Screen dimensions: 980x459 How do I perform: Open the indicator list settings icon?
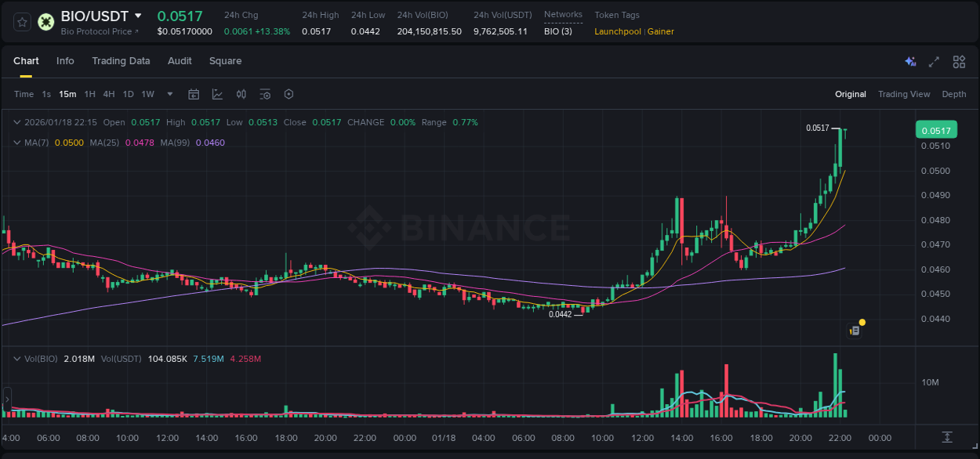click(265, 94)
